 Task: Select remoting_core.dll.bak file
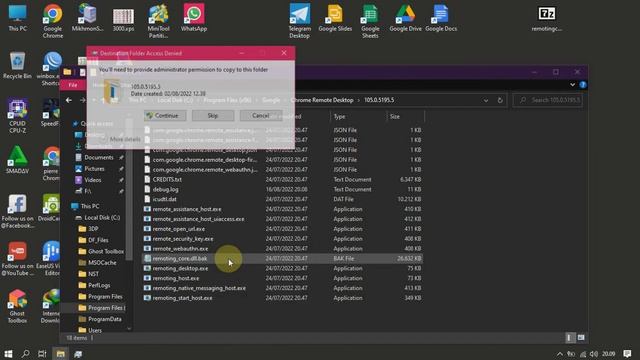click(282, 258)
